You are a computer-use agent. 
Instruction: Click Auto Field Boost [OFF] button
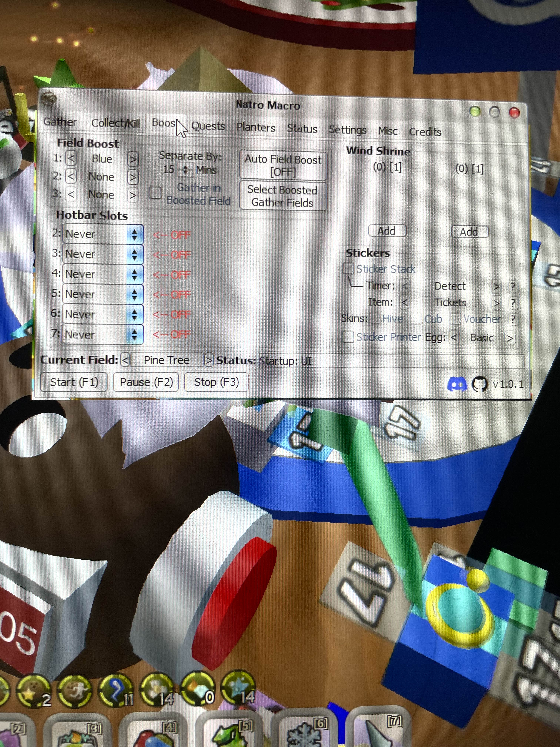click(x=283, y=165)
